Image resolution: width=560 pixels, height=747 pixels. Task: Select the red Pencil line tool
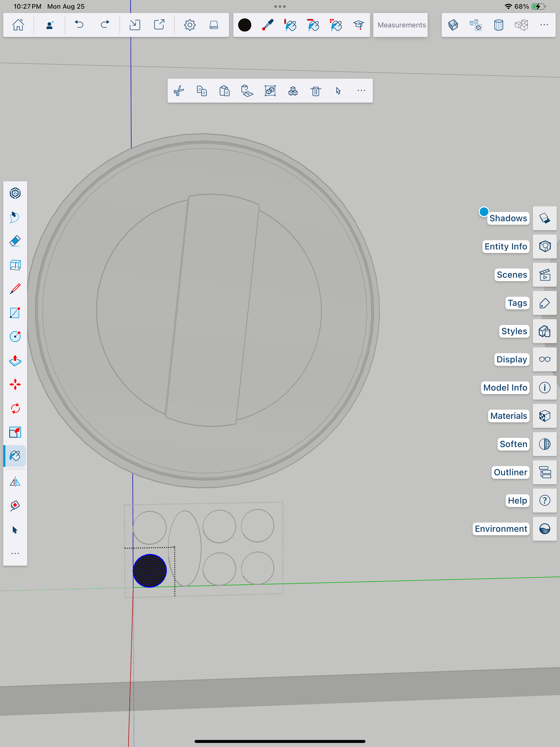pos(15,289)
